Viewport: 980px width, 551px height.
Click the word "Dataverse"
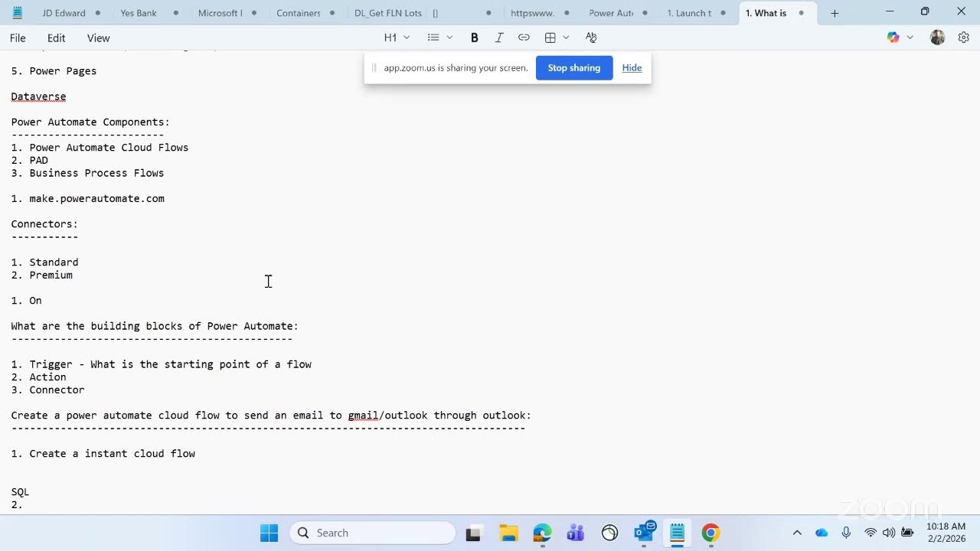tap(38, 96)
